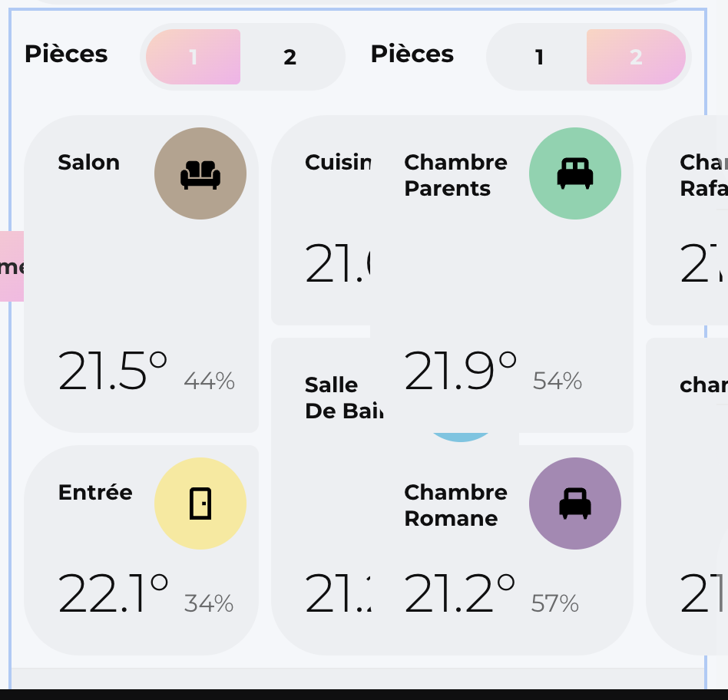728x700 pixels.
Task: Open the Salon room card title
Action: coord(89,163)
